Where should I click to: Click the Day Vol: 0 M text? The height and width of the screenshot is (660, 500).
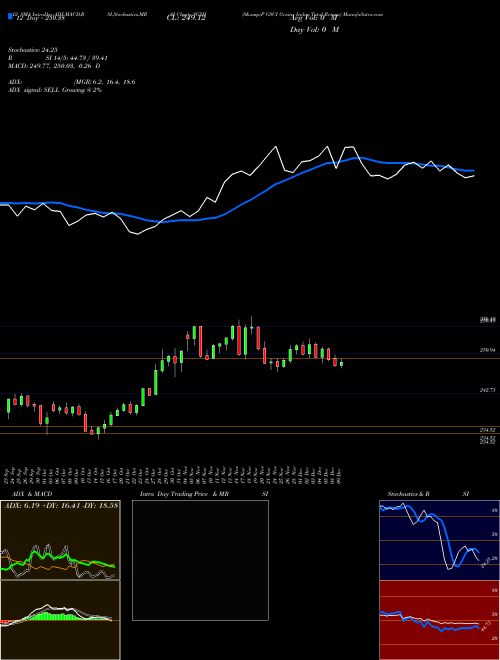[x=314, y=29]
